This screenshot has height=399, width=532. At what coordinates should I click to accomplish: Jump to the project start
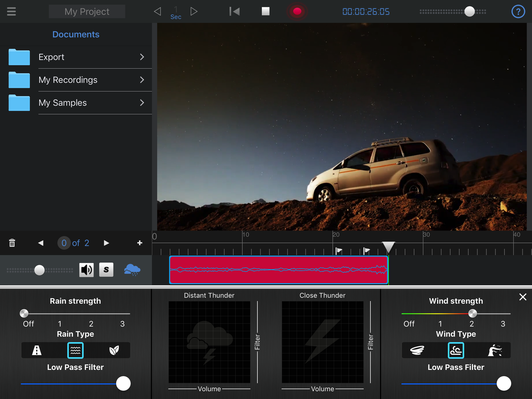(x=235, y=11)
